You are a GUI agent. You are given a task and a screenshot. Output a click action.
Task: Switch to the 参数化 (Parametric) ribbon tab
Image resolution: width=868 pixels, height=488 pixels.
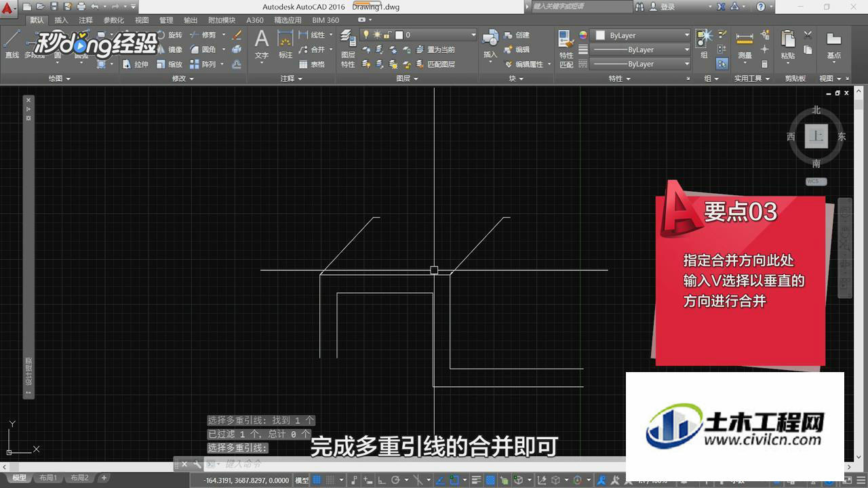click(114, 20)
